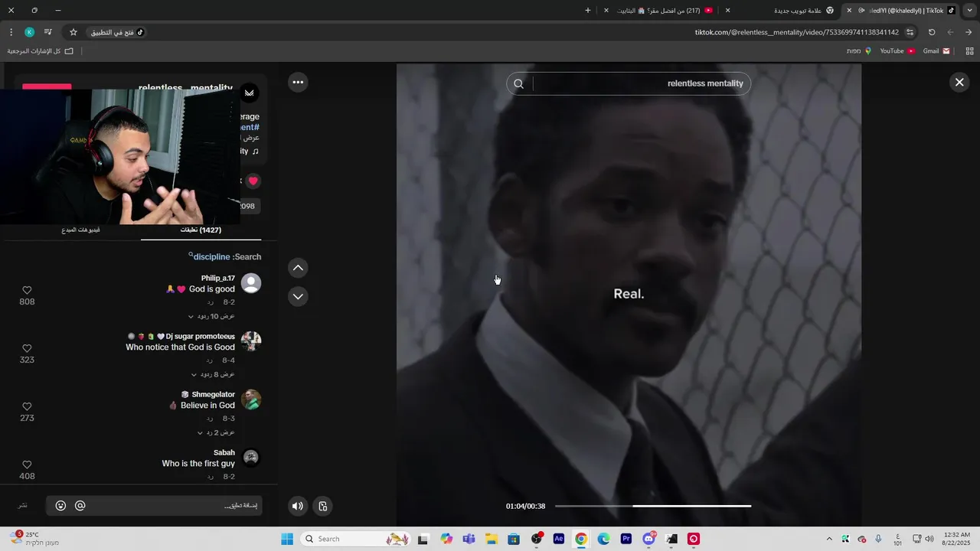Switch to the creator videos tab
980x551 pixels.
[x=80, y=230]
